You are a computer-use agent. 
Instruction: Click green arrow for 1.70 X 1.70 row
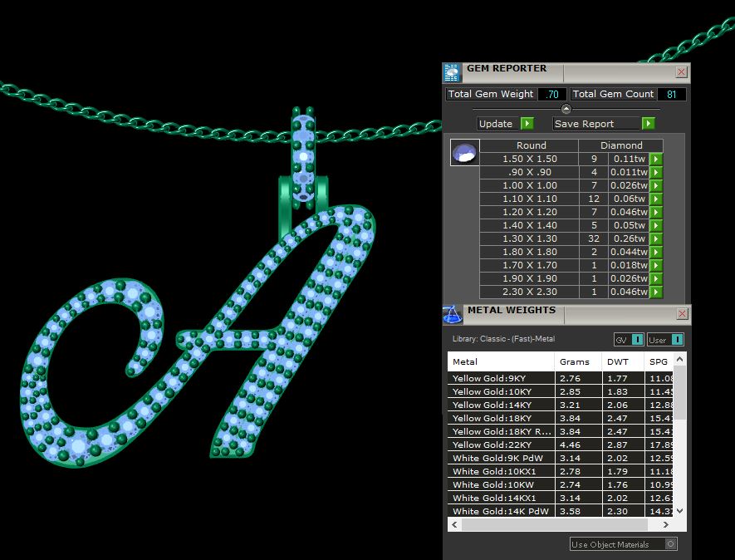656,265
